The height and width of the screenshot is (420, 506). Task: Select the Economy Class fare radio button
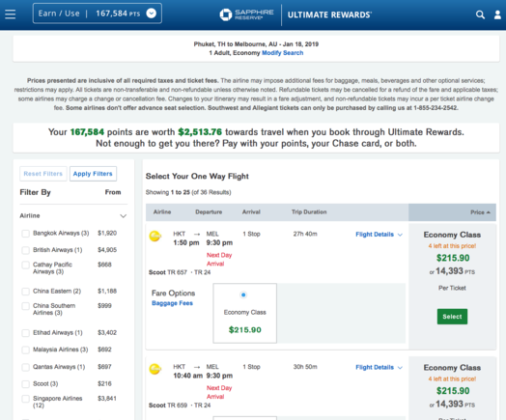click(243, 294)
